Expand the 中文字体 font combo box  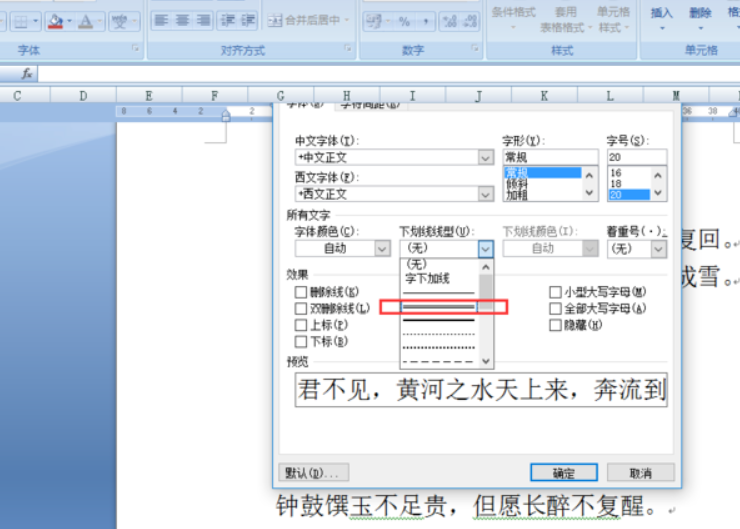tap(485, 157)
